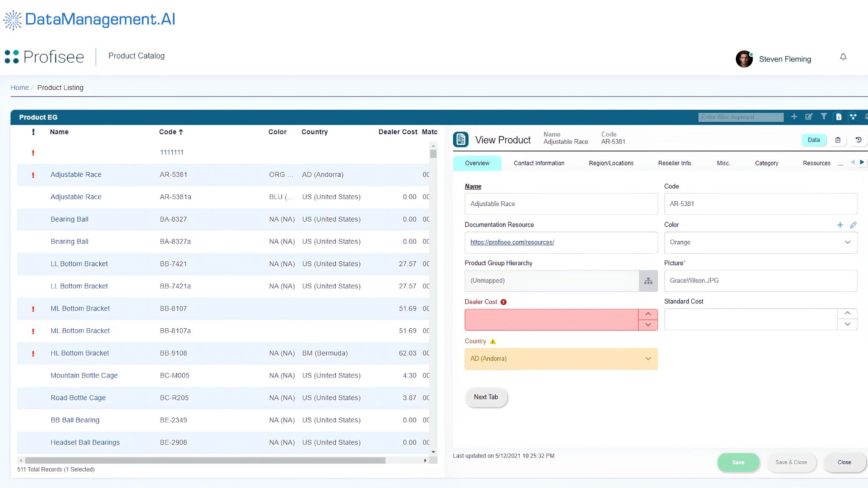Sort by the exclamation validation column header

click(33, 132)
